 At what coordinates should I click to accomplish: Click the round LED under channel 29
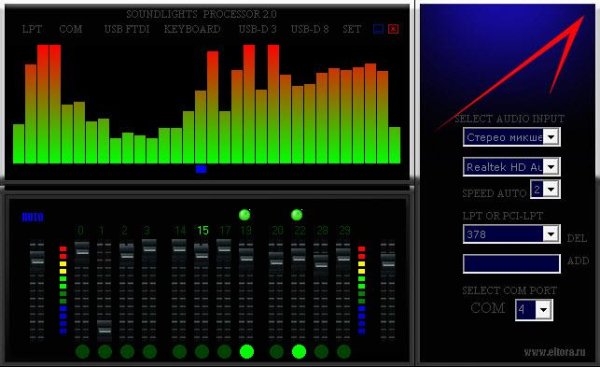click(x=344, y=351)
